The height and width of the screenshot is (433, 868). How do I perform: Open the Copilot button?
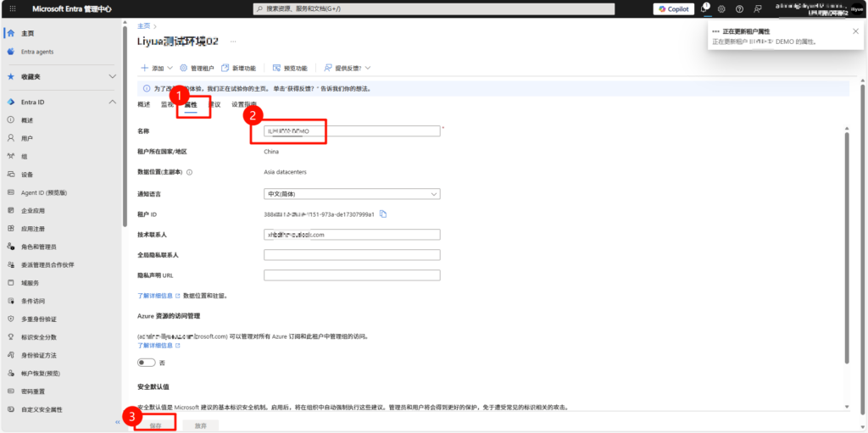point(673,8)
